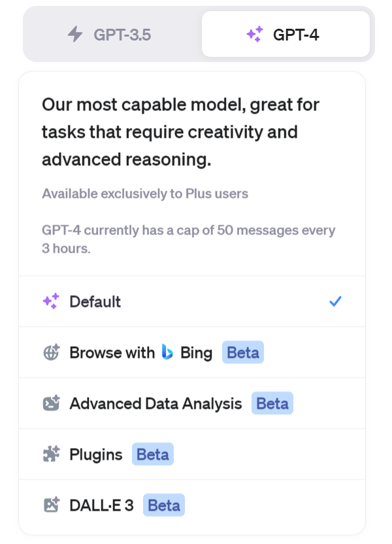Click the Beta badge beside Advanced Data Analysis
The width and height of the screenshot is (392, 544).
click(x=272, y=403)
